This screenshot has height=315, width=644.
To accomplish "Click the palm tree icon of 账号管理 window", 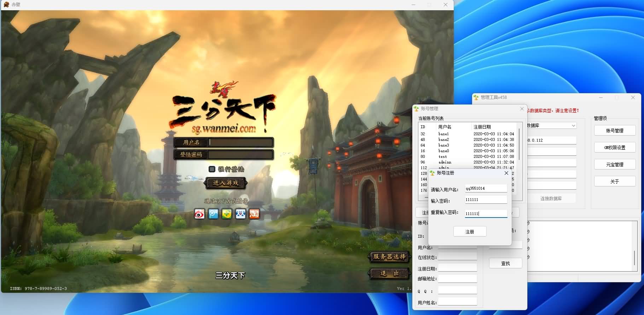I will [x=416, y=109].
